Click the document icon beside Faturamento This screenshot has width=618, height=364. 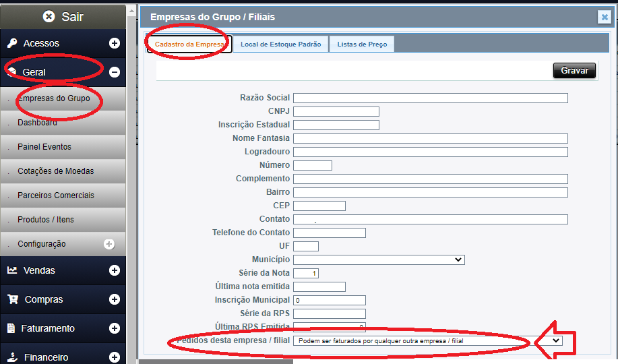(11, 328)
